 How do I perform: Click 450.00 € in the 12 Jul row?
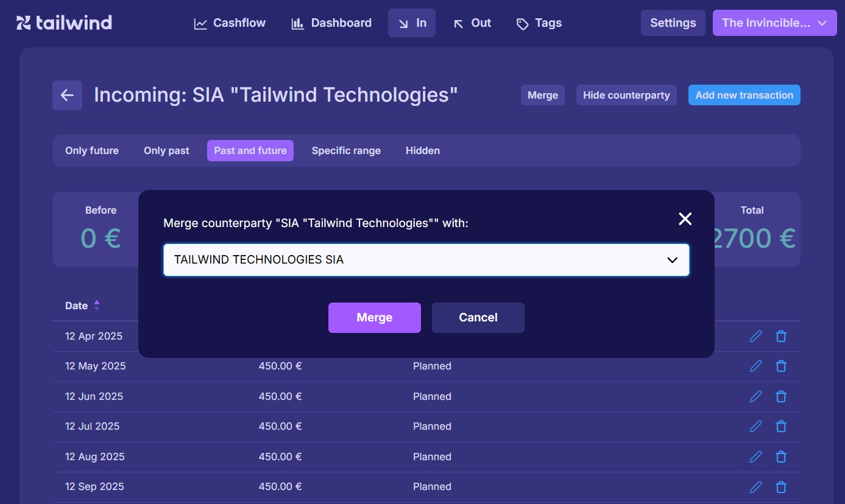[x=280, y=426]
